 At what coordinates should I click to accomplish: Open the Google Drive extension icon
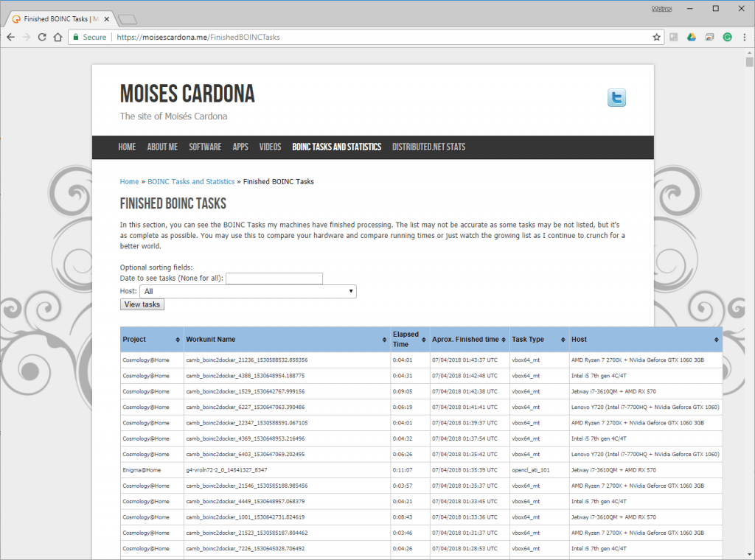692,37
